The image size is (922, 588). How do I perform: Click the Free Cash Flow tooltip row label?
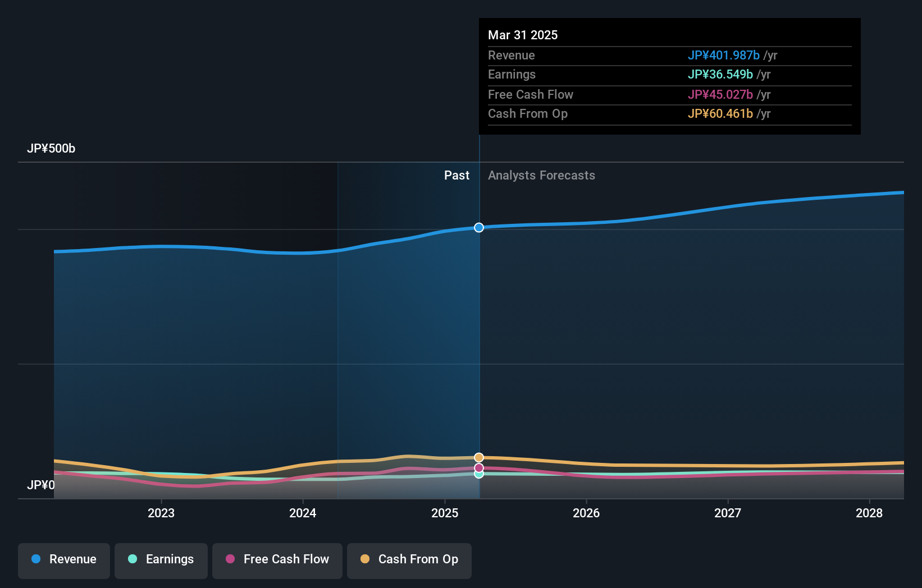pos(531,95)
